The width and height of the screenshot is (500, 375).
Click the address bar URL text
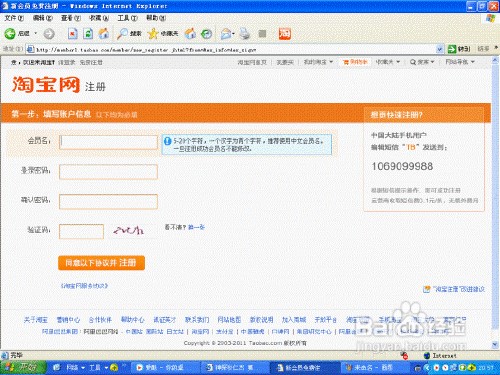point(146,50)
